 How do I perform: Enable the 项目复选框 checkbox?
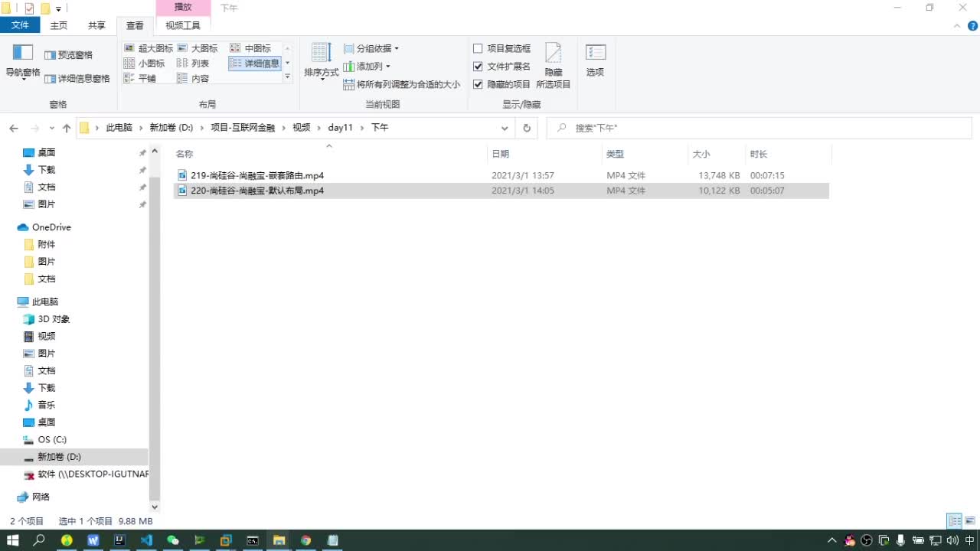click(x=478, y=48)
